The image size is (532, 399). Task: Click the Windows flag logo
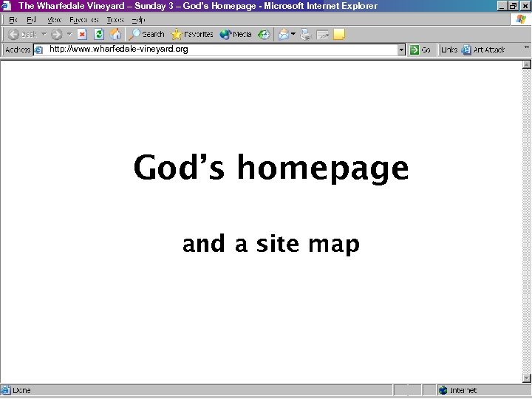pyautogui.click(x=521, y=20)
